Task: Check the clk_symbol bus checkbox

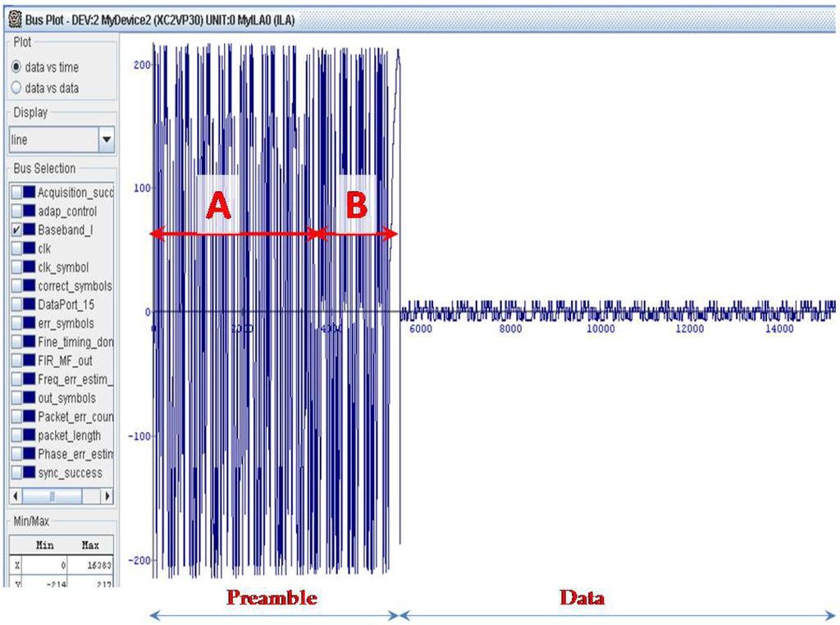Action: pyautogui.click(x=16, y=267)
